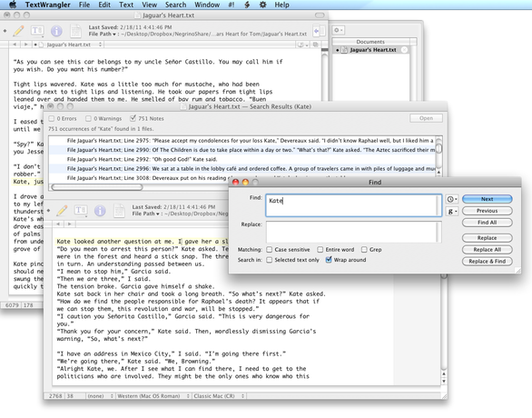Open the Edit menu
Viewport: 532px width, 418px height.
104,5
